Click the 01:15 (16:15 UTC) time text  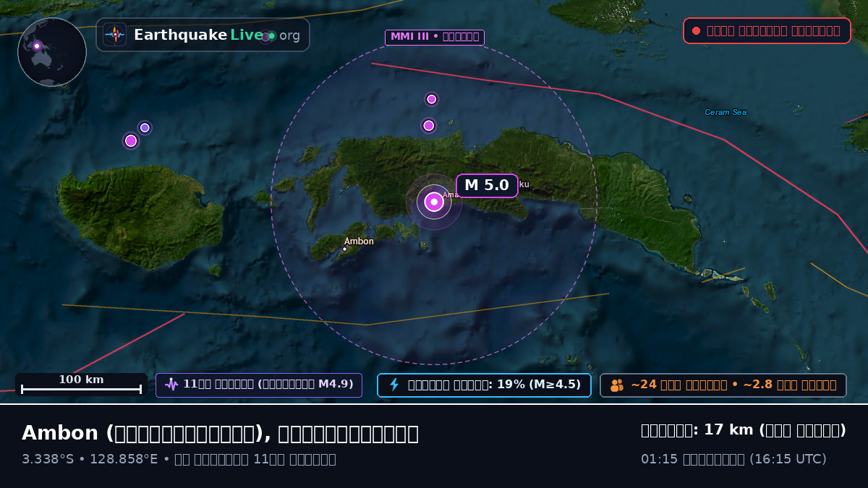pyautogui.click(x=733, y=459)
